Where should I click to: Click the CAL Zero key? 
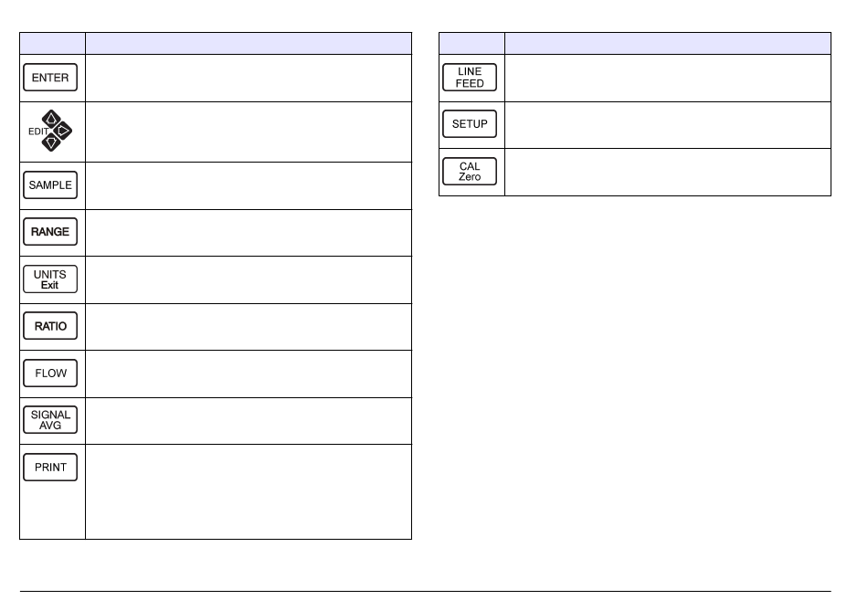[x=470, y=172]
